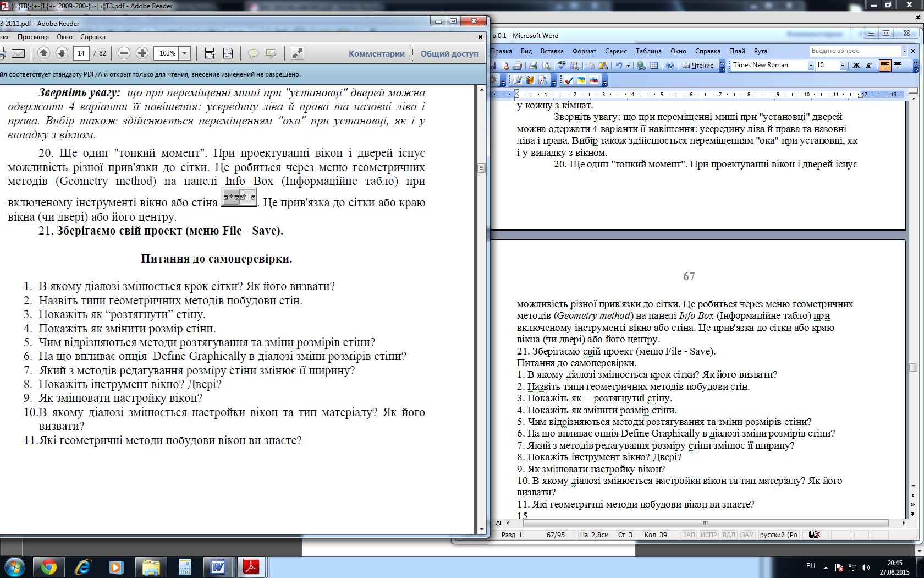Open the Комментарии panel in Adobe Reader
Viewport: 924px width, 578px height.
(x=377, y=54)
